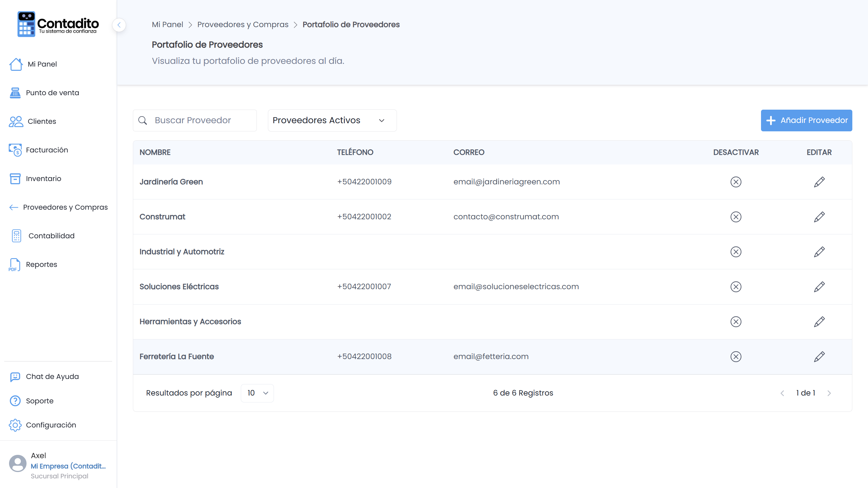
Task: Edit Herramientas y Accesorios pencil icon
Action: [819, 322]
